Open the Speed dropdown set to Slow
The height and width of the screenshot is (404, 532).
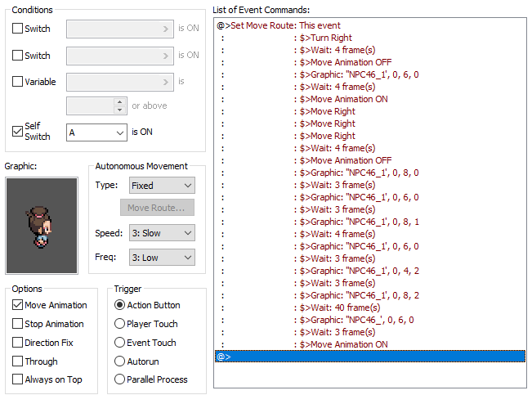pyautogui.click(x=163, y=233)
